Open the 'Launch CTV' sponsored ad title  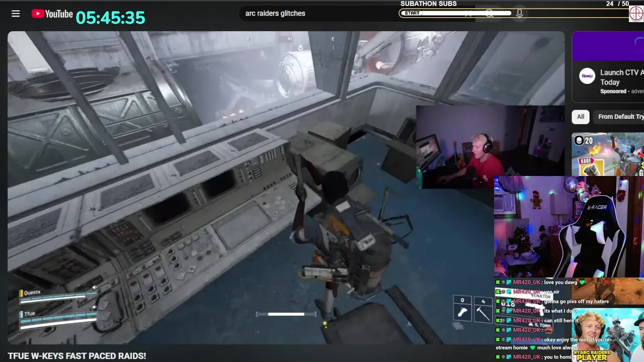[x=622, y=77]
